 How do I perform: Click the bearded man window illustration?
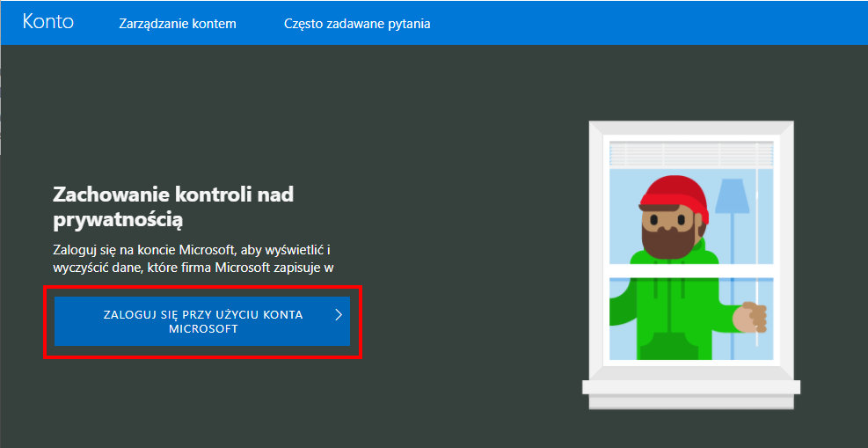[691, 265]
